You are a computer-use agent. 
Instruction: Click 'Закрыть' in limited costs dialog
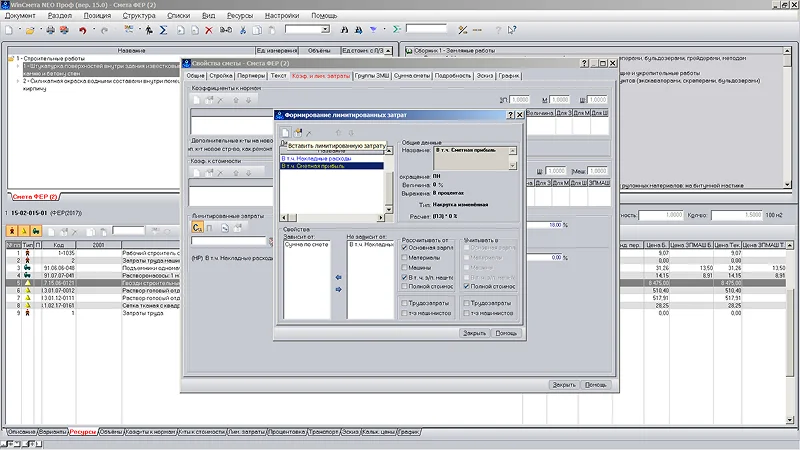474,333
